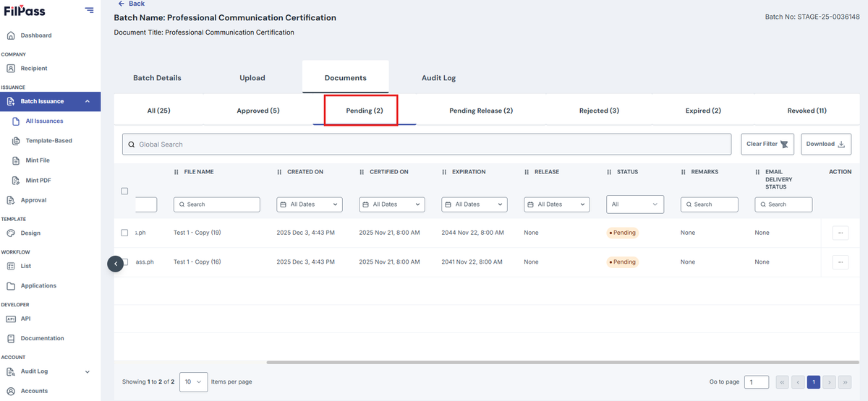Go to the previous page
The width and height of the screenshot is (868, 401).
(x=798, y=381)
